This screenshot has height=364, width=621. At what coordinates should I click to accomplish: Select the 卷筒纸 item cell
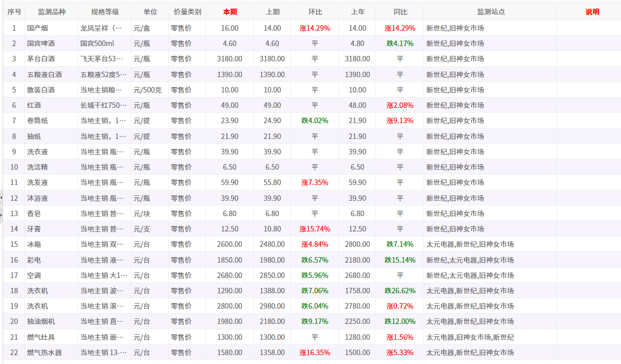51,121
